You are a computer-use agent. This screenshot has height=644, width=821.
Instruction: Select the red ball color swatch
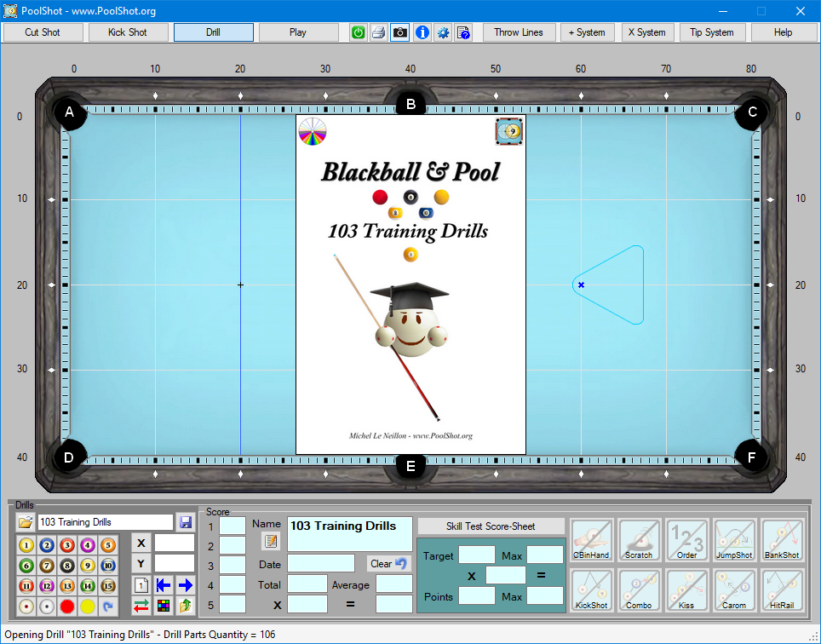tap(67, 606)
